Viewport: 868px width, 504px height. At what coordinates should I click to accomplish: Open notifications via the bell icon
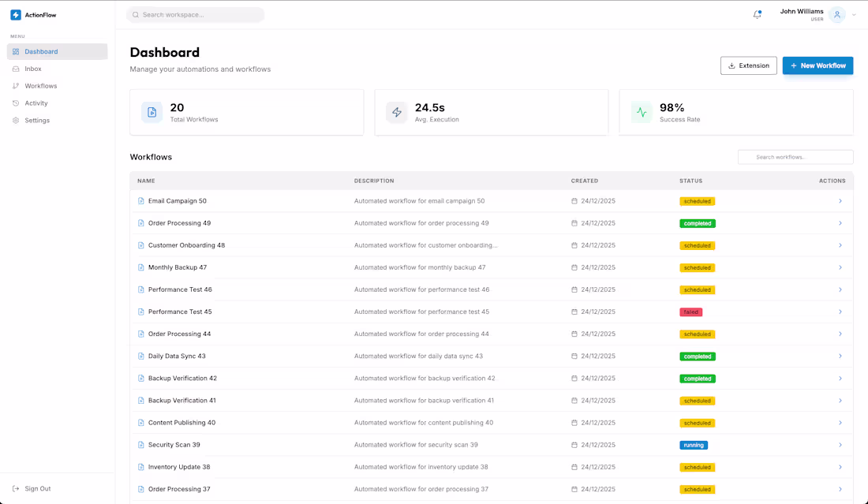[x=757, y=14]
